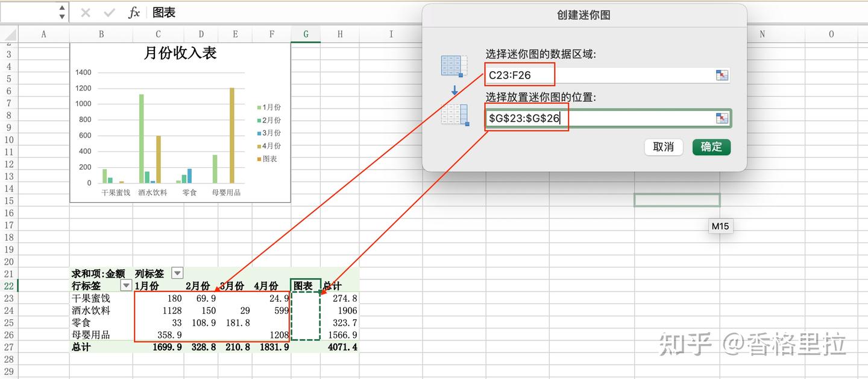Click the row total cell 1906
This screenshot has width=868, height=379.
tap(340, 310)
